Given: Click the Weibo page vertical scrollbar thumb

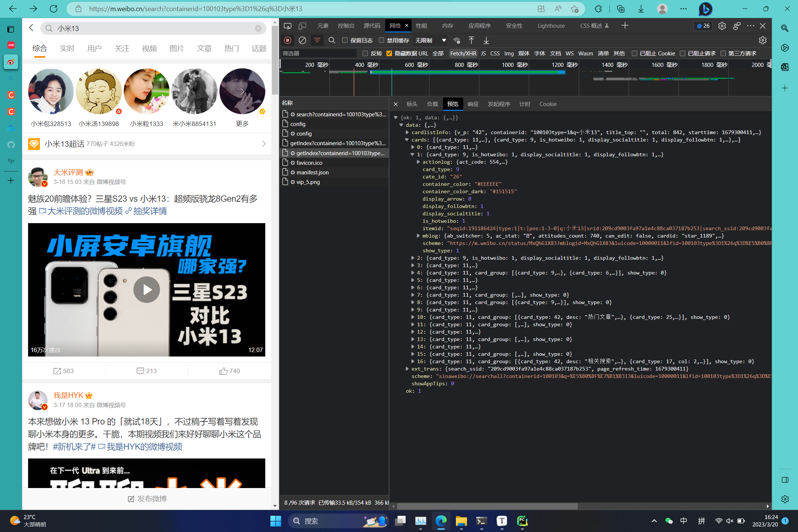Looking at the screenshot, I should pos(275,60).
